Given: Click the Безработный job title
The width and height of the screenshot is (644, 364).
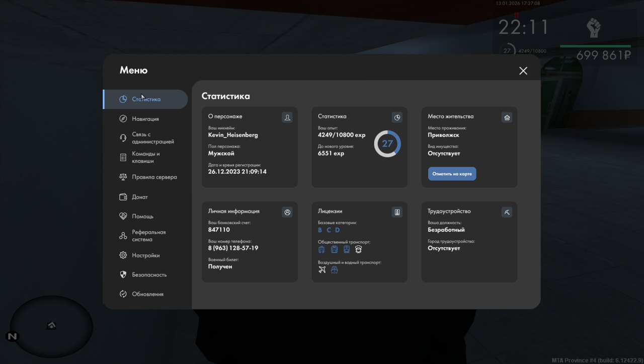Looking at the screenshot, I should tap(446, 230).
